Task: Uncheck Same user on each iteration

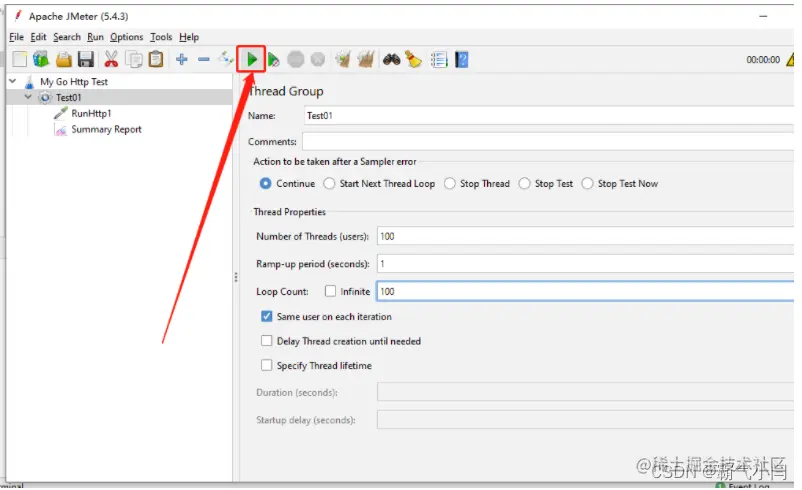Action: tap(266, 316)
